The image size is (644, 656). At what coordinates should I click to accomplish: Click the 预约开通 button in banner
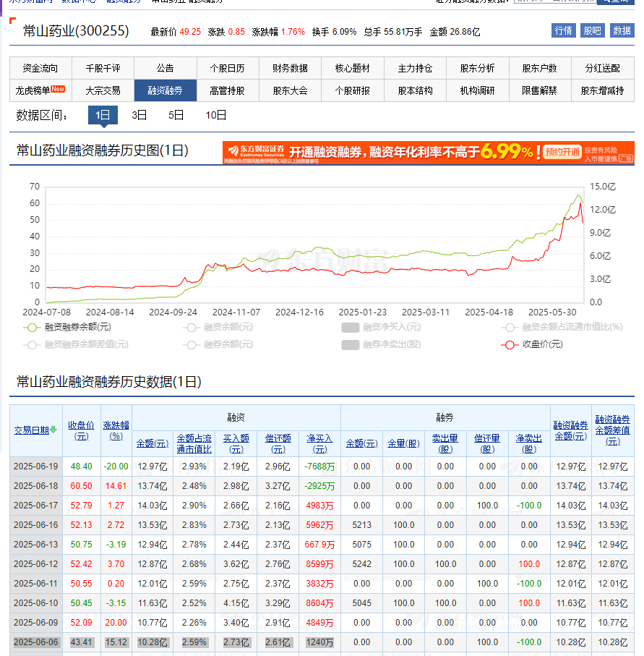(562, 152)
